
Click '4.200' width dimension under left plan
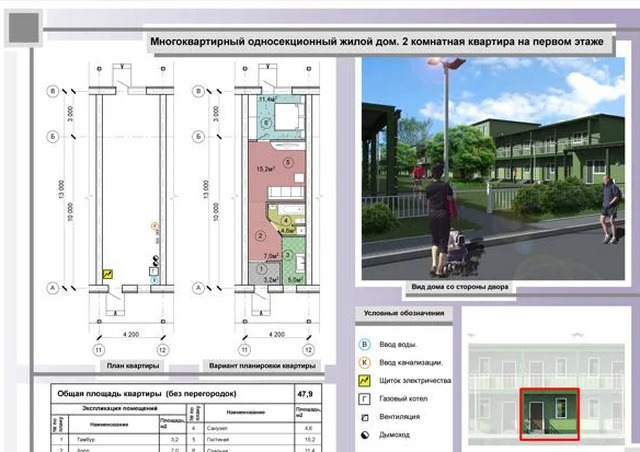[x=131, y=334]
